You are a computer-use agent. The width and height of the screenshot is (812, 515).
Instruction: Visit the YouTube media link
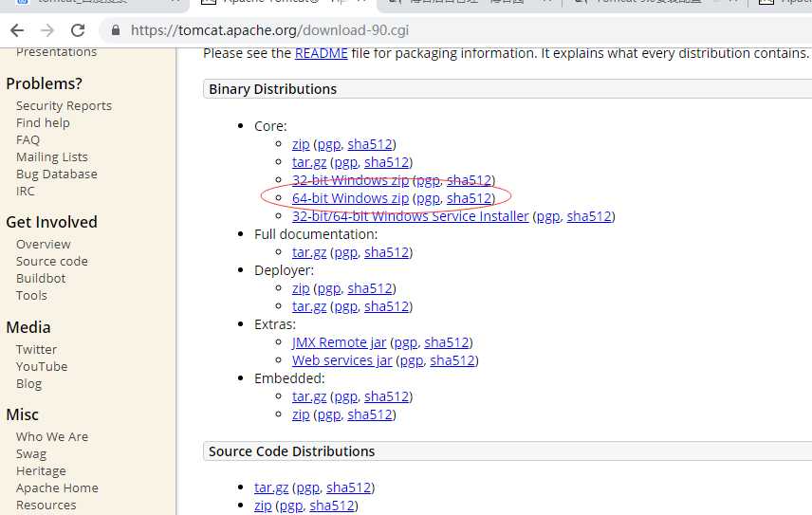tap(42, 366)
